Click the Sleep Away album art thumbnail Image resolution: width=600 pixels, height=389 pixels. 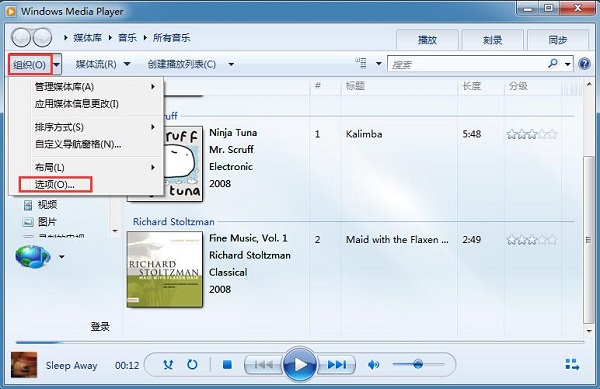click(x=24, y=365)
